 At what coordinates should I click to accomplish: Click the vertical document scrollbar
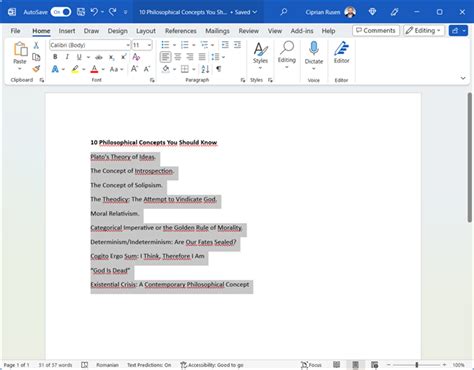tap(470, 157)
